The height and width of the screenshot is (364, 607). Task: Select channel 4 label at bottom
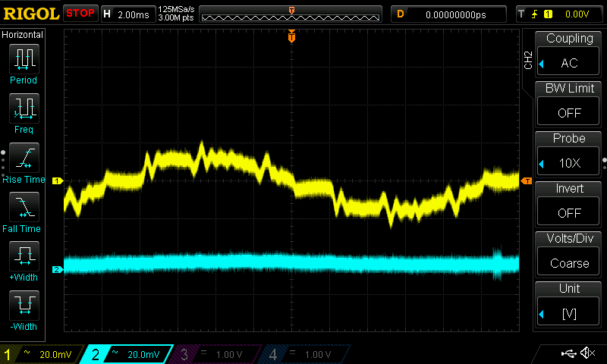click(273, 354)
